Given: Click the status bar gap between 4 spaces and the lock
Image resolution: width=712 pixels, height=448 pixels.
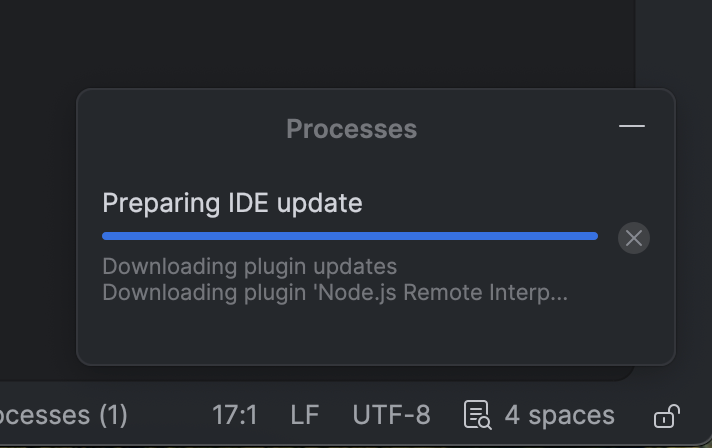Looking at the screenshot, I should (634, 415).
